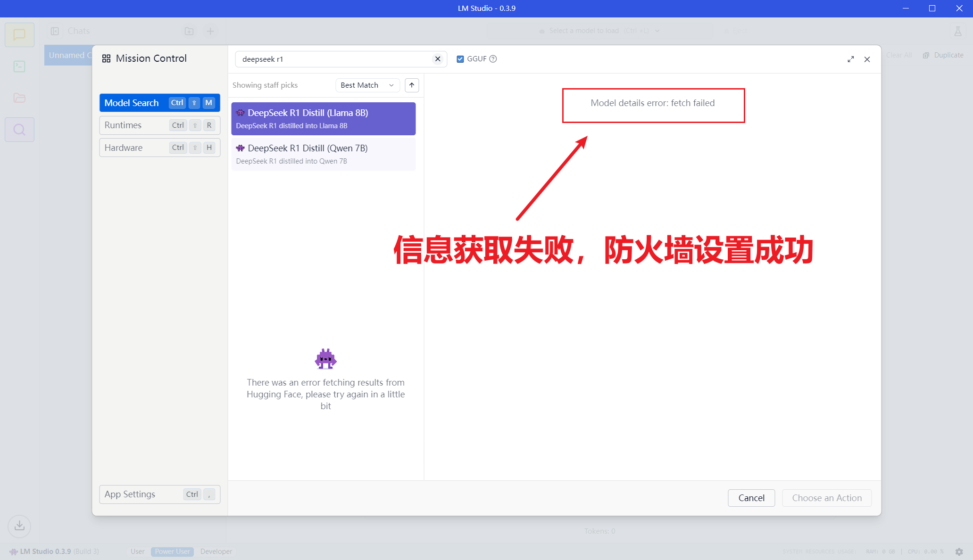Click the Choose an Action button
The image size is (973, 560).
pyautogui.click(x=827, y=498)
